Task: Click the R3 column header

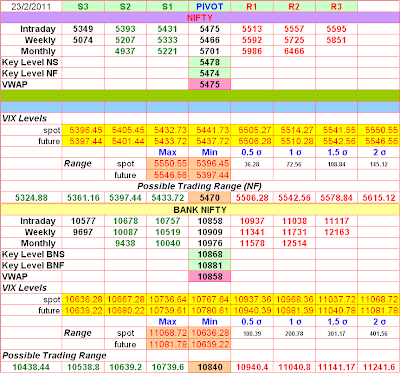Action: (x=336, y=6)
